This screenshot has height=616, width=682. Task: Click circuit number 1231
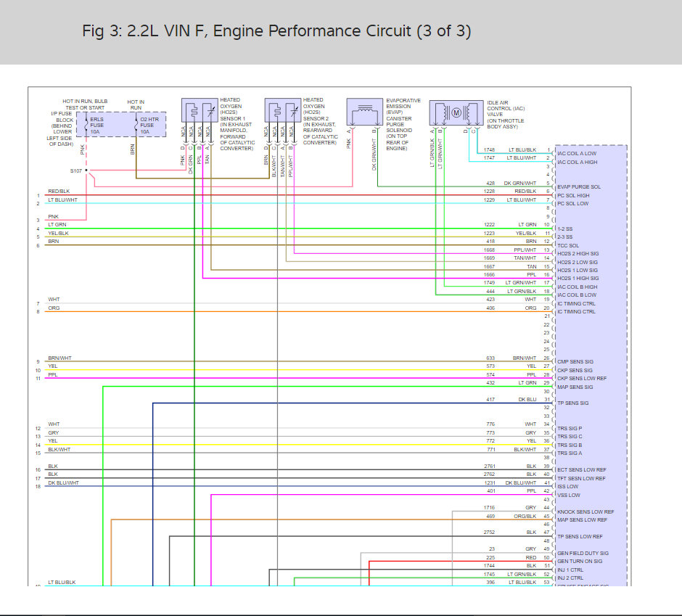coord(489,483)
